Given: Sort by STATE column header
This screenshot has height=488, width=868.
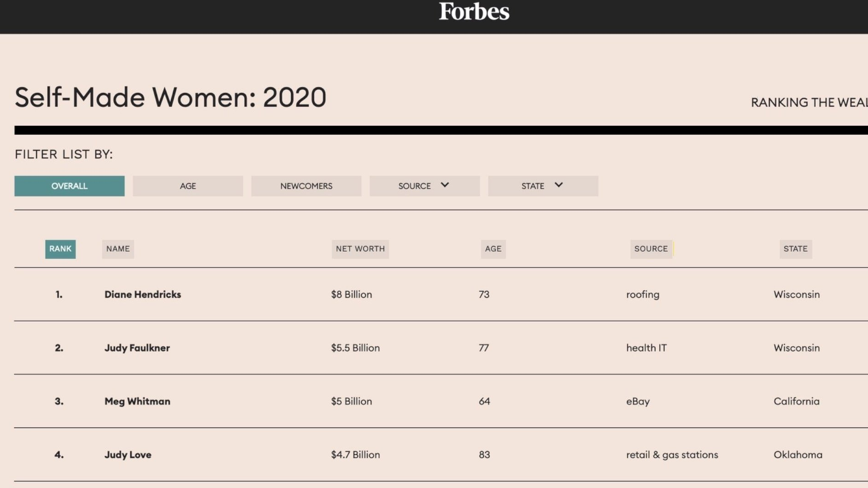Looking at the screenshot, I should (x=796, y=249).
